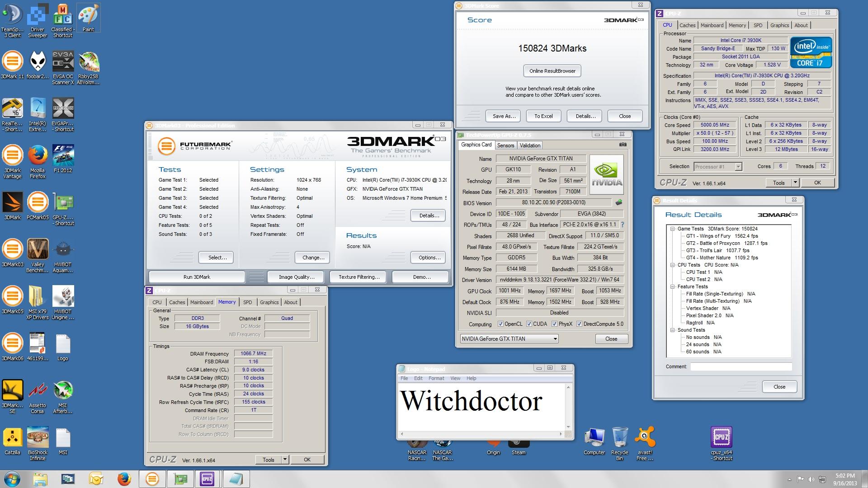Viewport: 868px width, 488px height.
Task: Click the Online ResultBrowser button
Action: pos(552,71)
